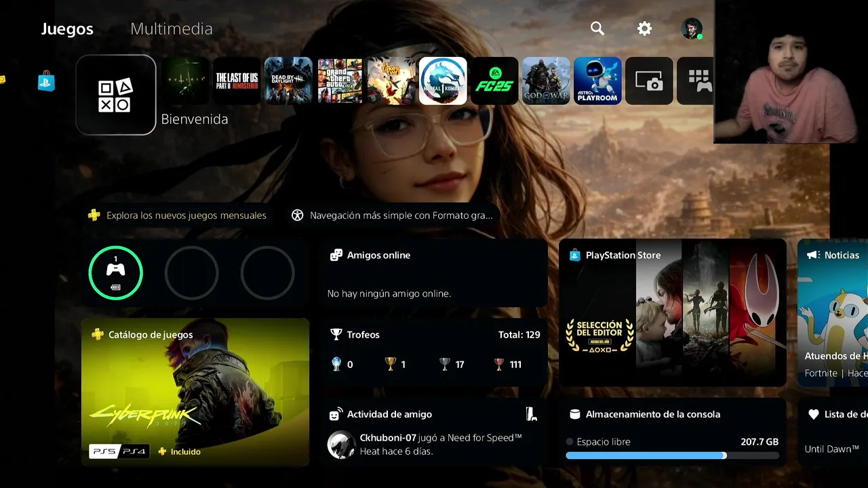Select the third empty controller slot
Viewport: 868px width, 488px height.
268,272
